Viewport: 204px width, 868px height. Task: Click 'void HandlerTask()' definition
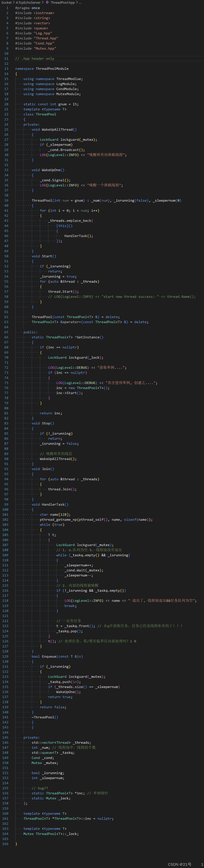(50, 504)
